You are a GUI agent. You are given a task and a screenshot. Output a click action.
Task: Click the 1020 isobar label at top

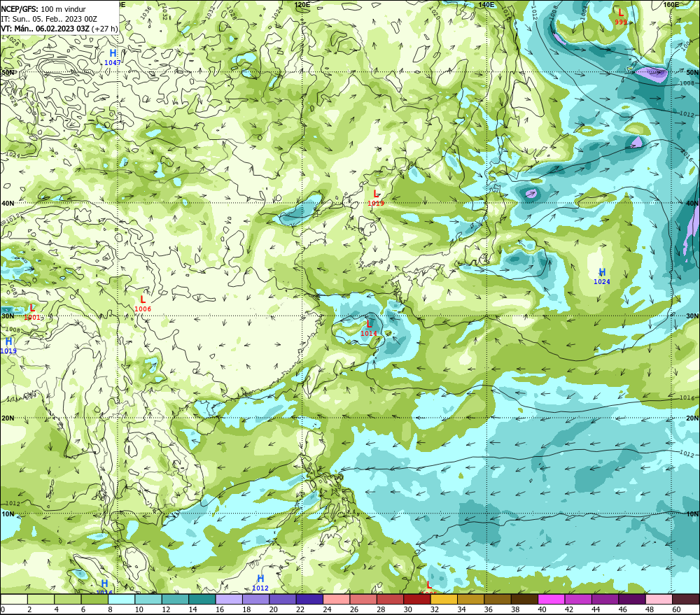tap(434, 13)
